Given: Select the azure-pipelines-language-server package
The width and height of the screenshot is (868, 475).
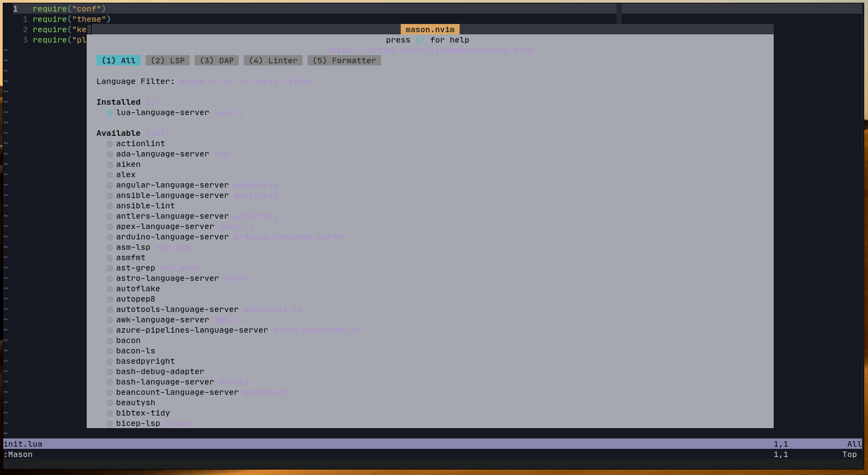Looking at the screenshot, I should click(x=192, y=330).
